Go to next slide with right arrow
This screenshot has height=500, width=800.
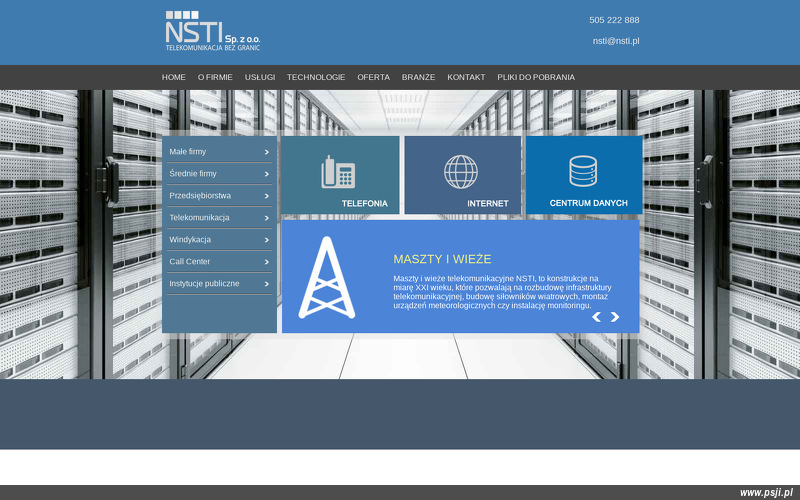tap(615, 317)
